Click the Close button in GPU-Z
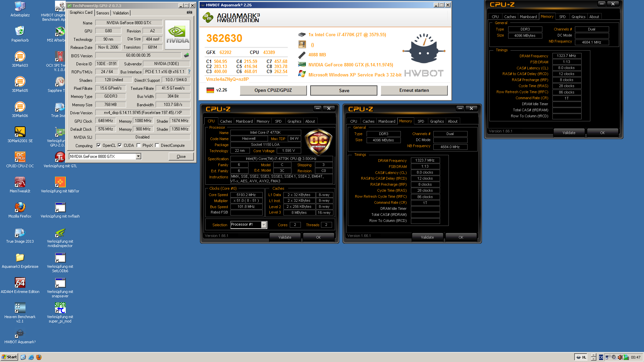The image size is (644, 362). point(181,157)
